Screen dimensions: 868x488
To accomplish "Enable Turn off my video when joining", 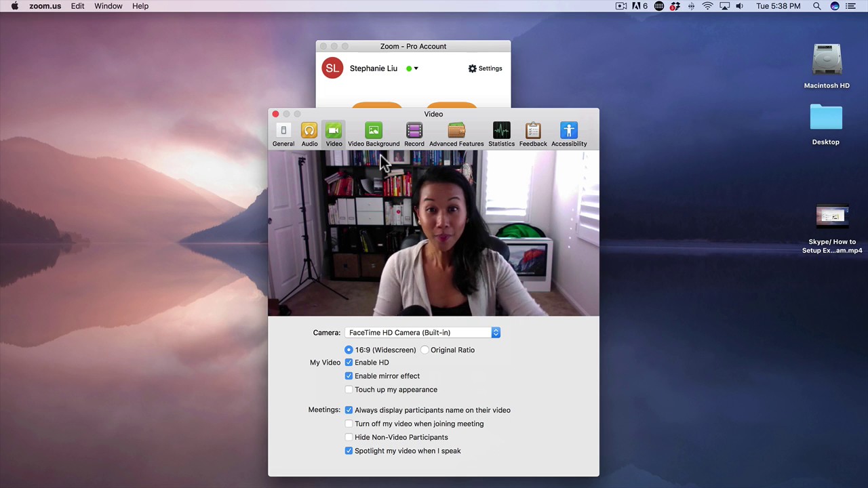I will click(x=349, y=424).
